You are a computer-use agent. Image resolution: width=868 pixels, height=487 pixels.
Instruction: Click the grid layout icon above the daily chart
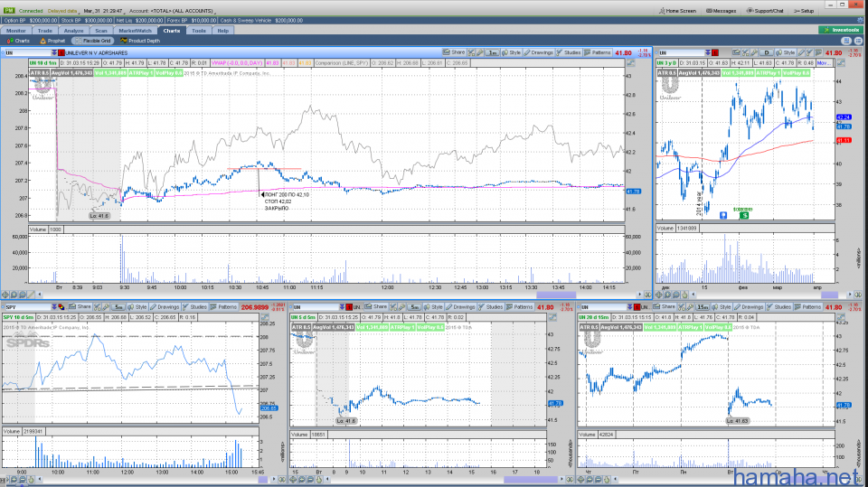[x=846, y=41]
